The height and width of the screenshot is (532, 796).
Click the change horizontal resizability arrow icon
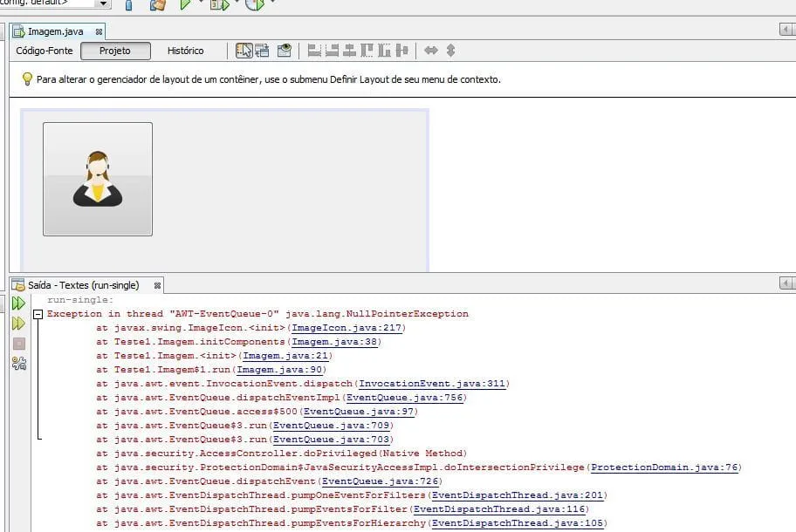pos(430,51)
